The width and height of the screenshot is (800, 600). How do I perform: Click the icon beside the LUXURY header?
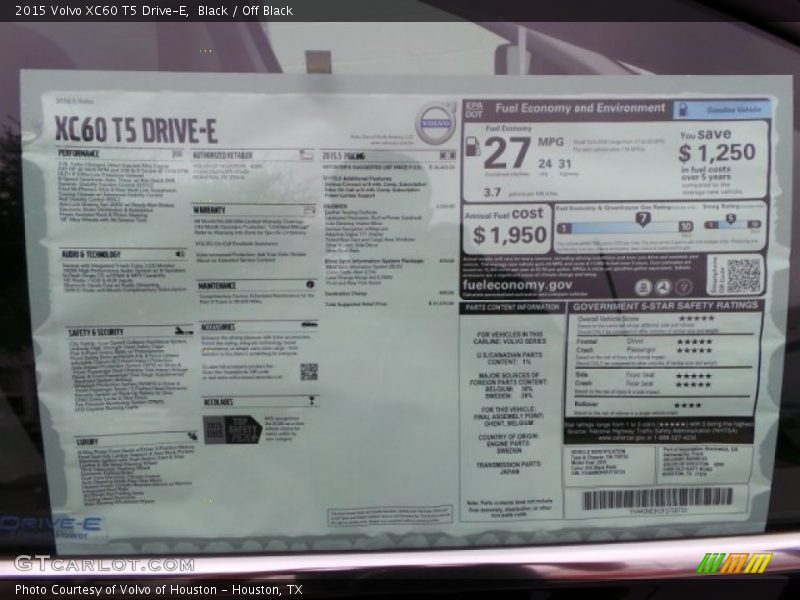pyautogui.click(x=192, y=436)
